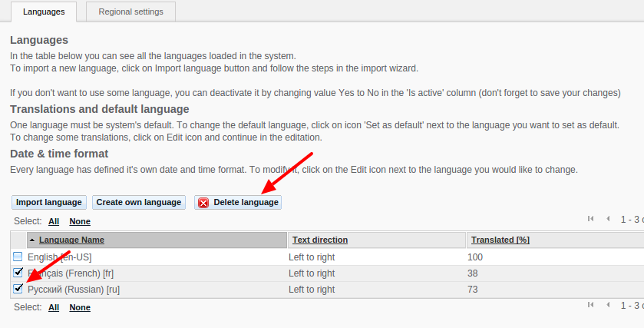
Task: Click the Delete language button
Action: coord(238,202)
